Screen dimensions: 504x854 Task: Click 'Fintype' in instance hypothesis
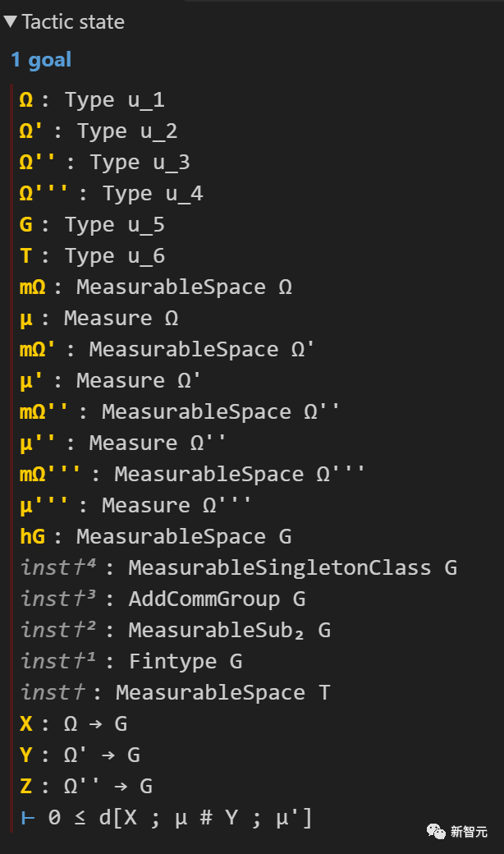(x=172, y=662)
